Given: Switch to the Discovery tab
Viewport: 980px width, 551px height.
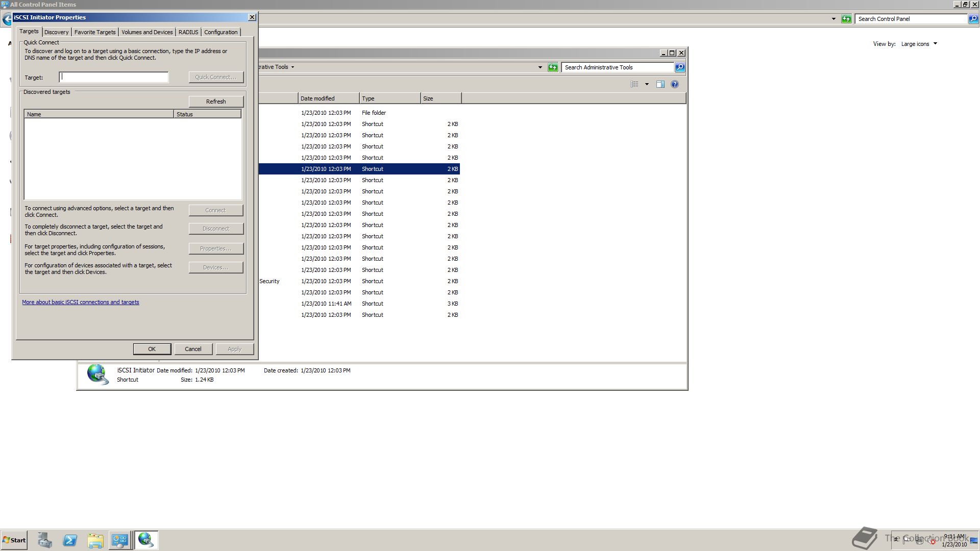Looking at the screenshot, I should 56,32.
